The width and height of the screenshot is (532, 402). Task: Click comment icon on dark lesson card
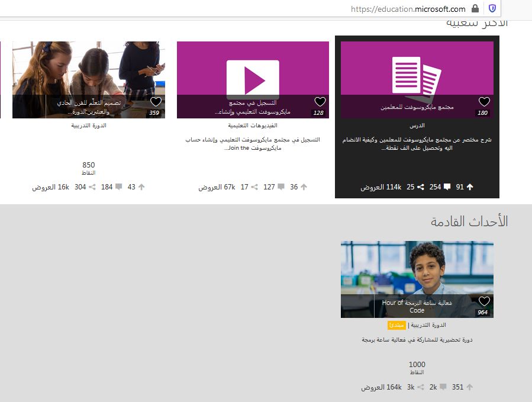[447, 187]
